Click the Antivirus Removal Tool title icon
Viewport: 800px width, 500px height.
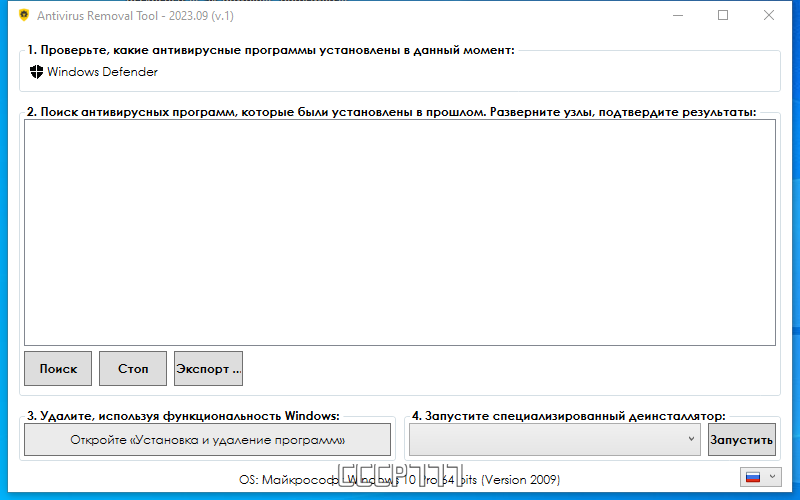[x=24, y=15]
